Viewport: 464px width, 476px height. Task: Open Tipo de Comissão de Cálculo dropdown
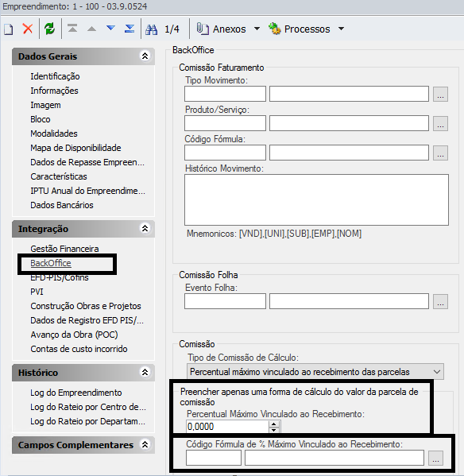437,372
